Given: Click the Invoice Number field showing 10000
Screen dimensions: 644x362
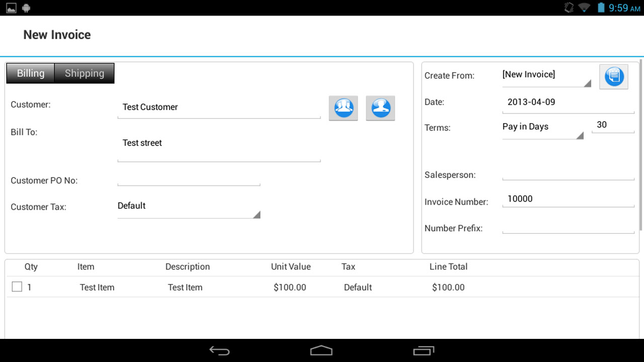Looking at the screenshot, I should click(568, 199).
